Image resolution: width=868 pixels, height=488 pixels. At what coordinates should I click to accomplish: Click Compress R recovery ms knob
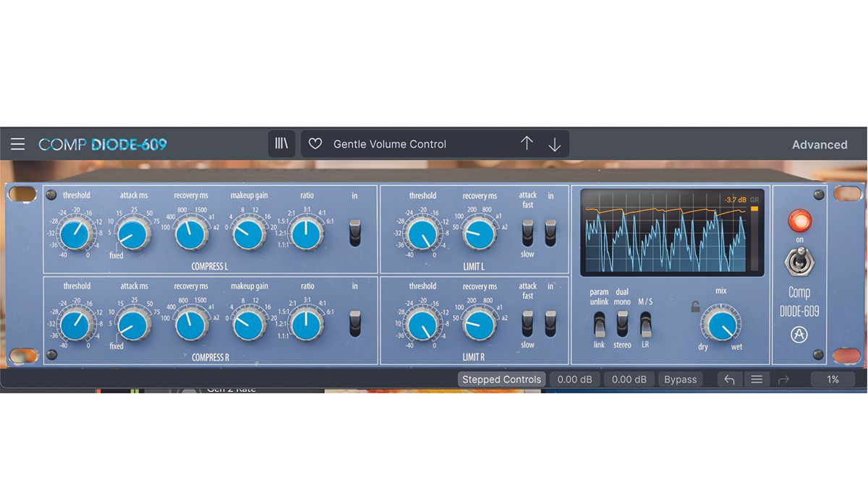(x=190, y=325)
